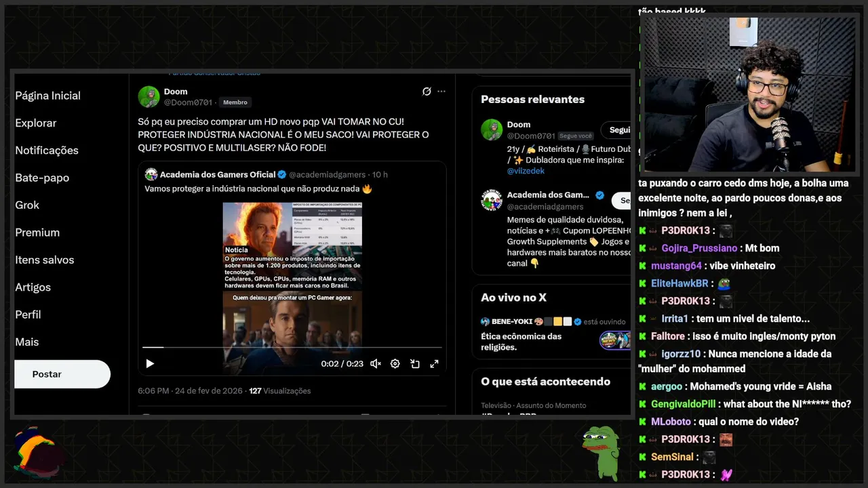868x488 pixels.
Task: Expand video to fullscreen
Action: coord(434,364)
